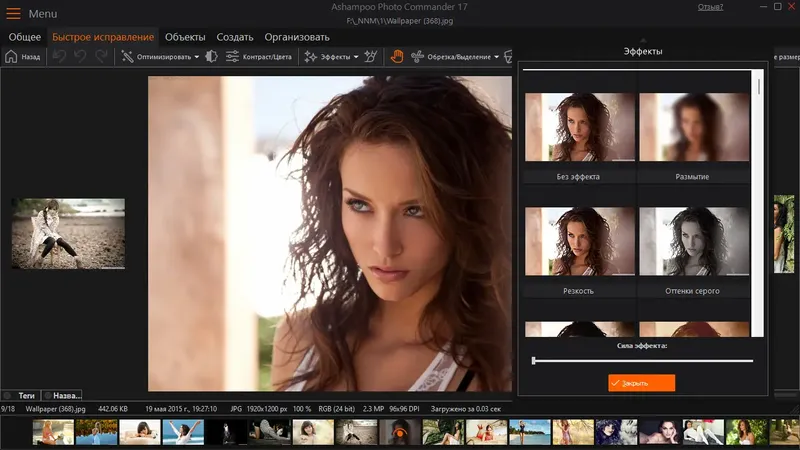Click the Контраст/Цвета label

267,57
